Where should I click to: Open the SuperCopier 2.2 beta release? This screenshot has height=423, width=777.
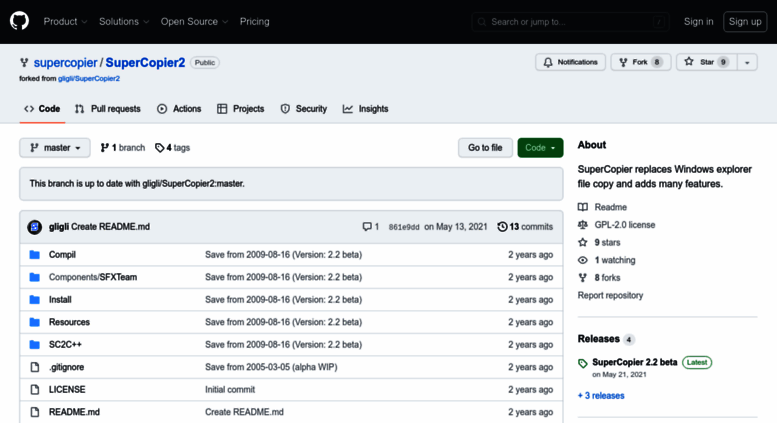[635, 362]
